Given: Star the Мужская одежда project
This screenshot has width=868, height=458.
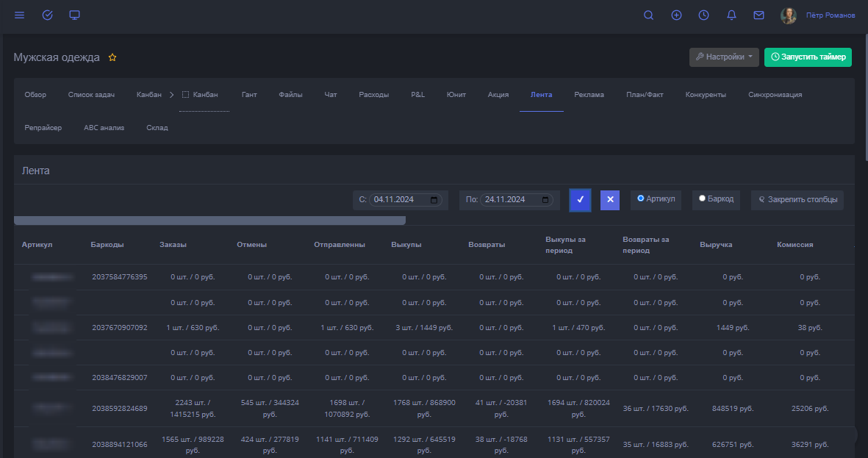Looking at the screenshot, I should 112,57.
